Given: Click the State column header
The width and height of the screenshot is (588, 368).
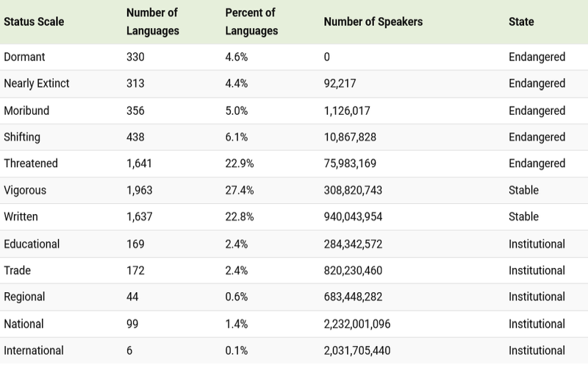Looking at the screenshot, I should [521, 22].
